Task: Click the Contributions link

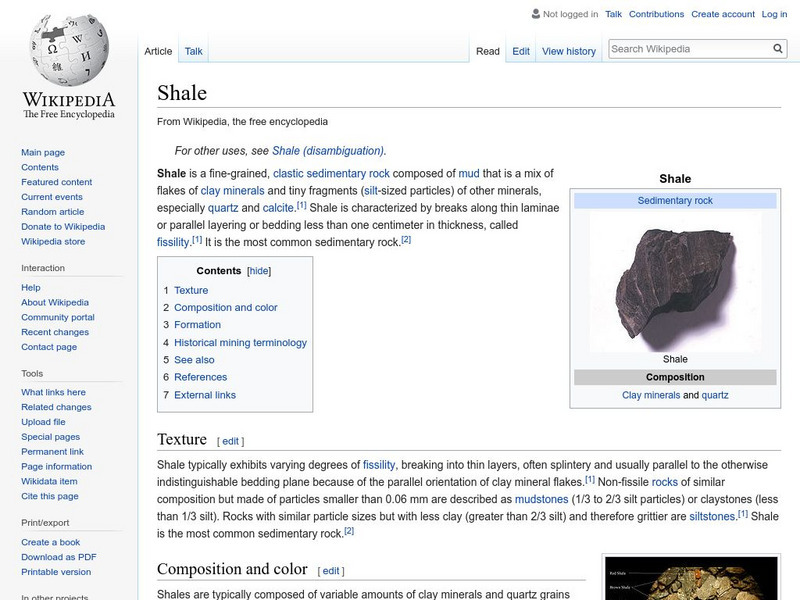Action: 655,14
